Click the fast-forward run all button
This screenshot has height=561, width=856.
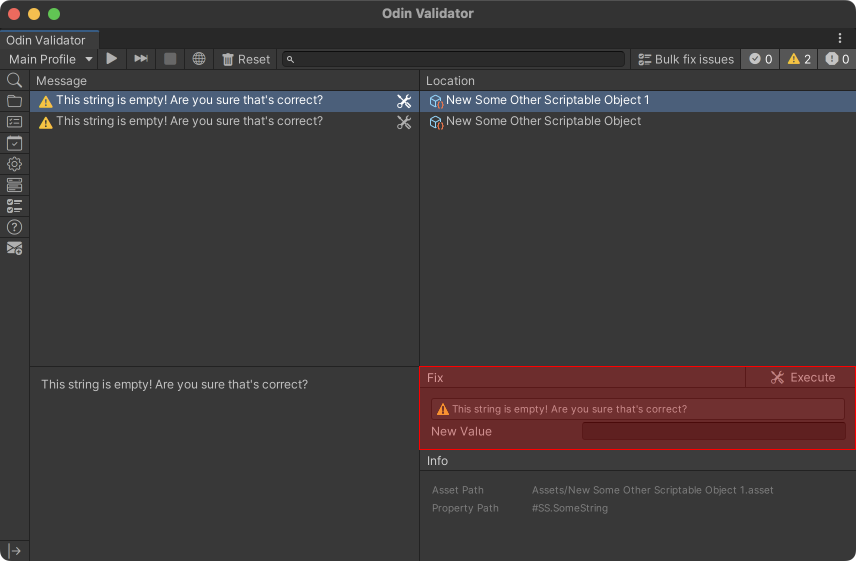(141, 59)
